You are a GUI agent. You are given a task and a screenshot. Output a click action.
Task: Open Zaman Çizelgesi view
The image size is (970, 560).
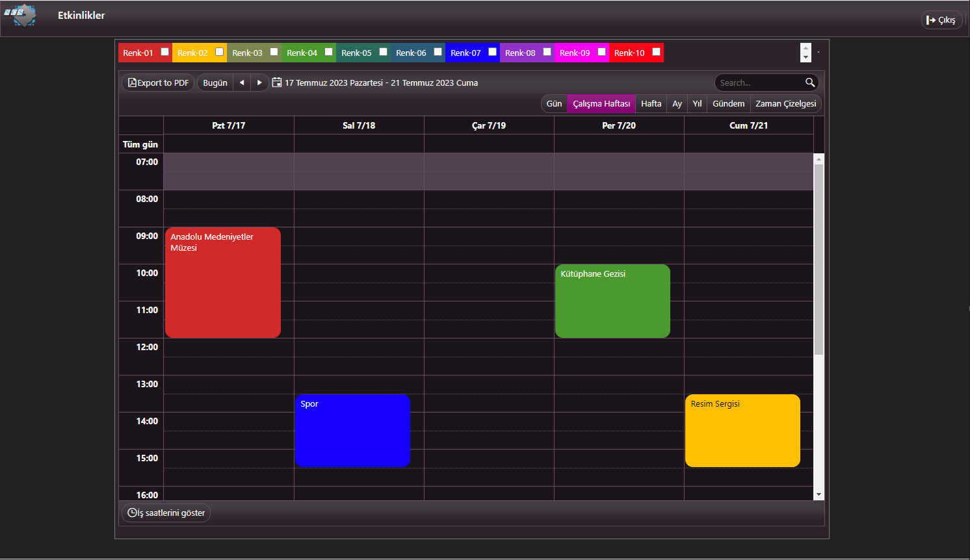click(785, 104)
